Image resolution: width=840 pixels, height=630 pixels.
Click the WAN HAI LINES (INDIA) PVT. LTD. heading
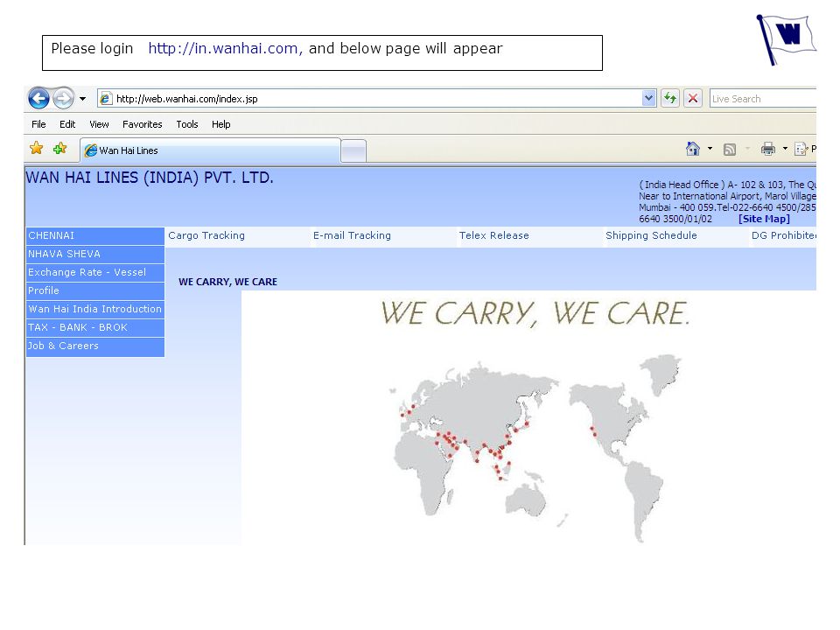150,178
